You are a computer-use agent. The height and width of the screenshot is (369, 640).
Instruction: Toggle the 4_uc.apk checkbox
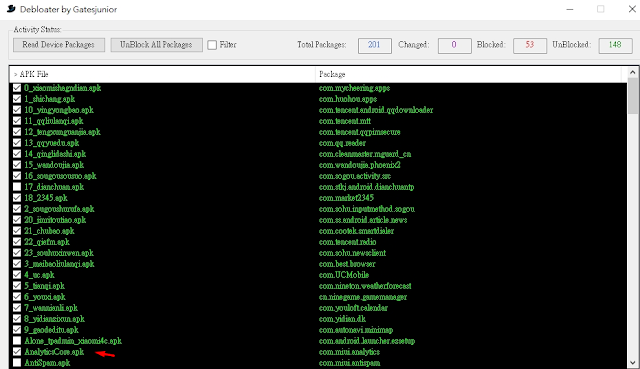17,275
